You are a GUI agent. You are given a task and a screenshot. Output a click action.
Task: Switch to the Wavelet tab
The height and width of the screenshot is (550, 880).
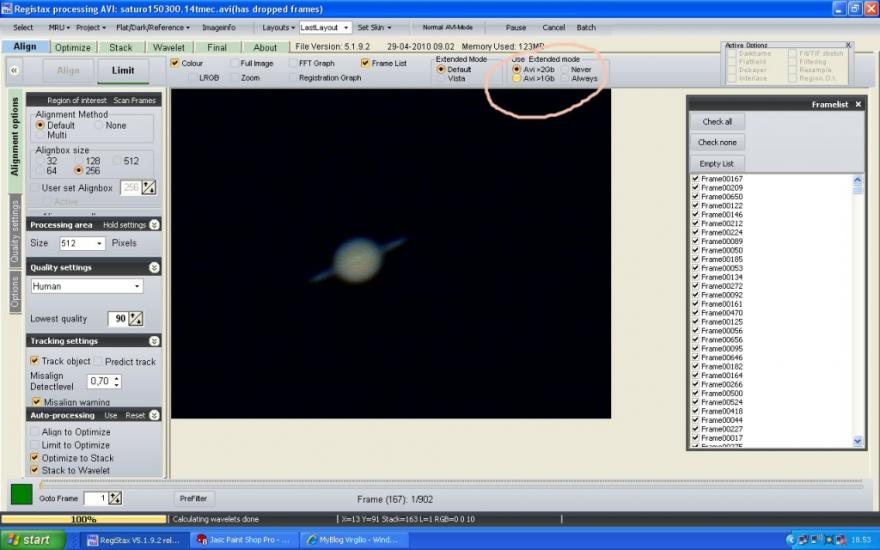point(169,48)
